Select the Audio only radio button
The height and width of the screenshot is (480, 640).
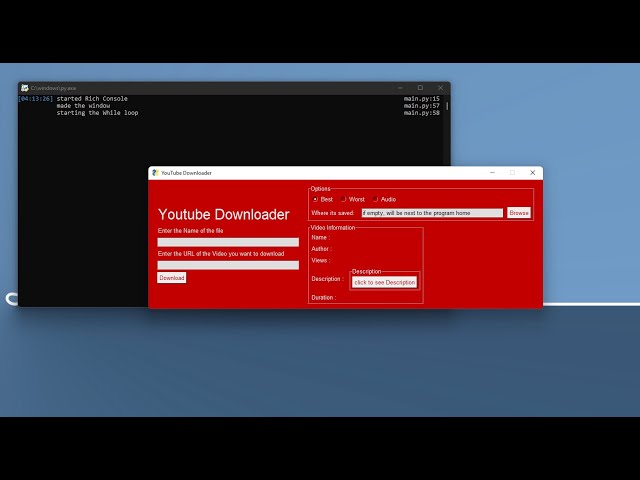click(x=375, y=199)
